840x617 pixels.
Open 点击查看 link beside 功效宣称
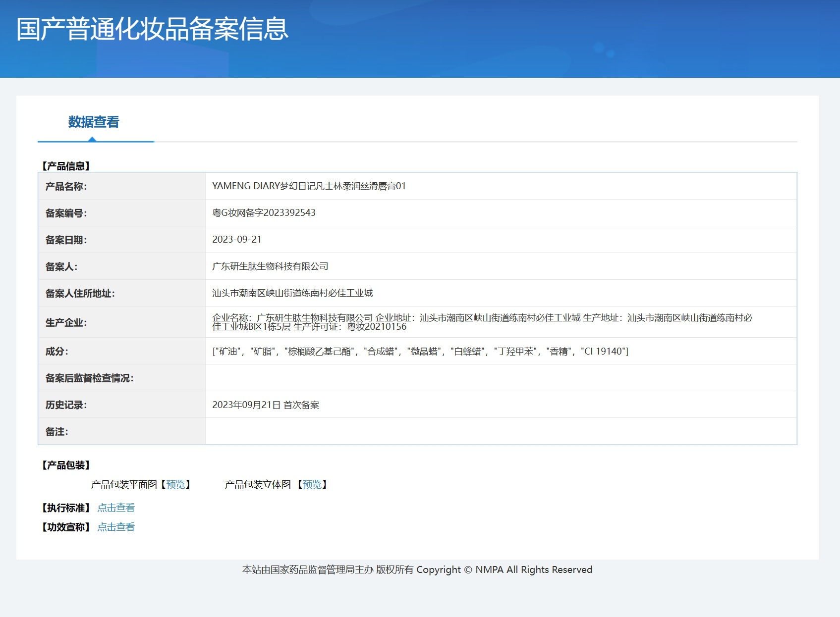click(116, 527)
